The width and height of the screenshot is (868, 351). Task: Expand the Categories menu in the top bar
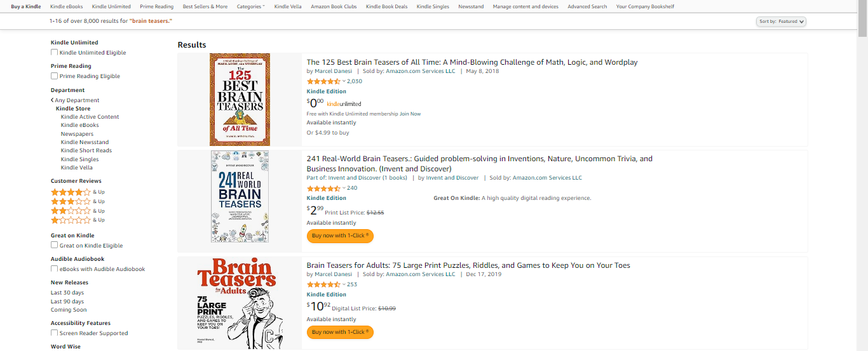(250, 6)
